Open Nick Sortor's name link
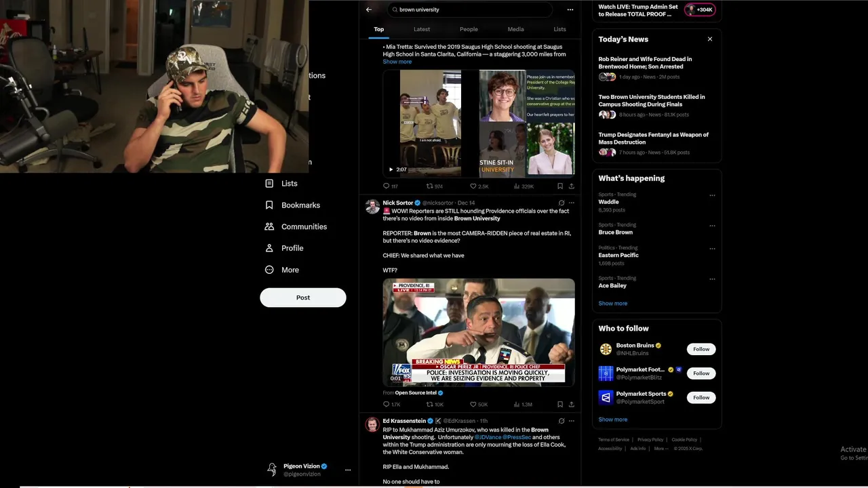Image resolution: width=868 pixels, height=488 pixels. (x=398, y=203)
